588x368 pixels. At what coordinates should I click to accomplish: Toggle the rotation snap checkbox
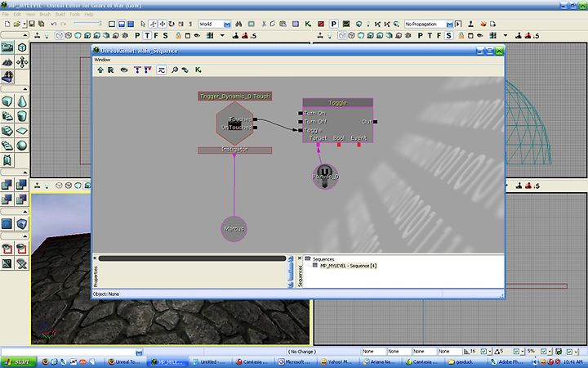click(517, 352)
